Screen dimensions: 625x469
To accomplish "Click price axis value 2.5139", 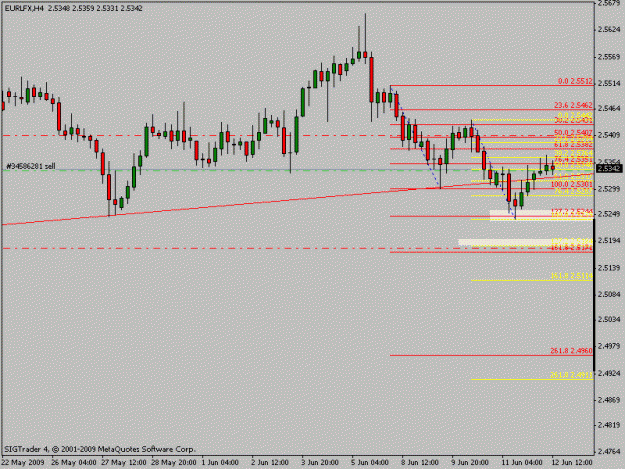I will pos(609,267).
